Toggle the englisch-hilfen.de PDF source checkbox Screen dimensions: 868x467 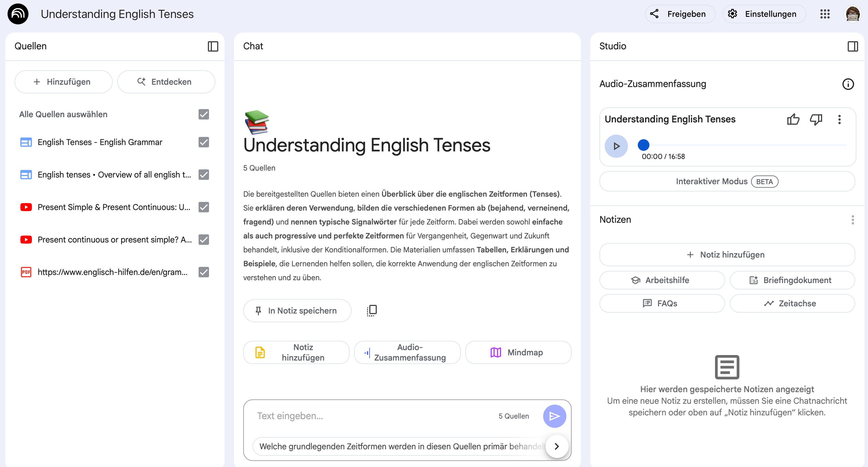pyautogui.click(x=204, y=272)
